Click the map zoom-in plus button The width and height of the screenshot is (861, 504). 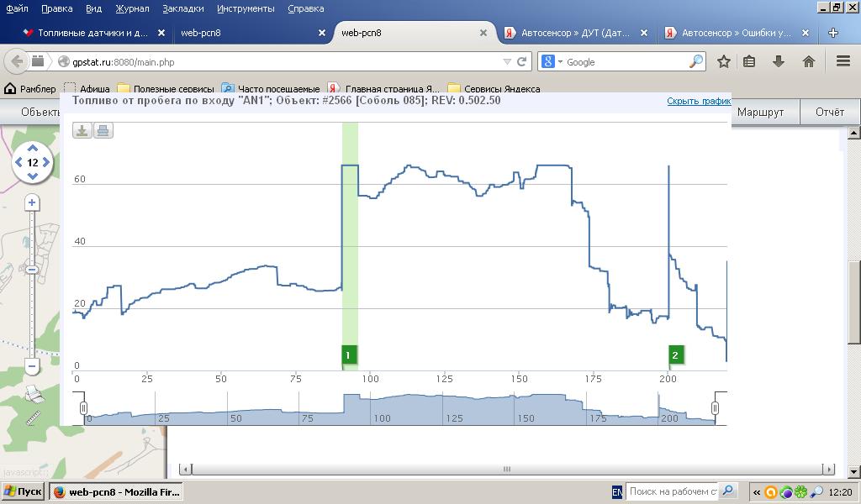click(32, 202)
